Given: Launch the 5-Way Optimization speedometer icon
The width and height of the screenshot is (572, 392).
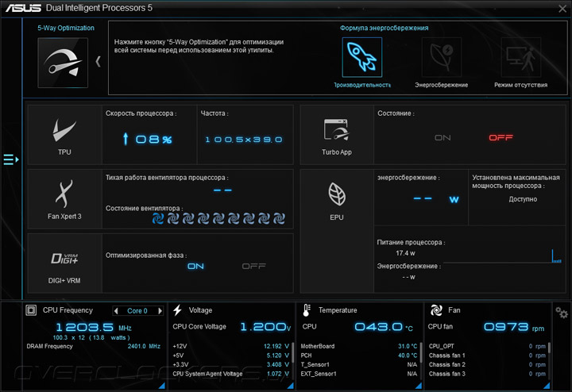Looking at the screenshot, I should point(63,63).
